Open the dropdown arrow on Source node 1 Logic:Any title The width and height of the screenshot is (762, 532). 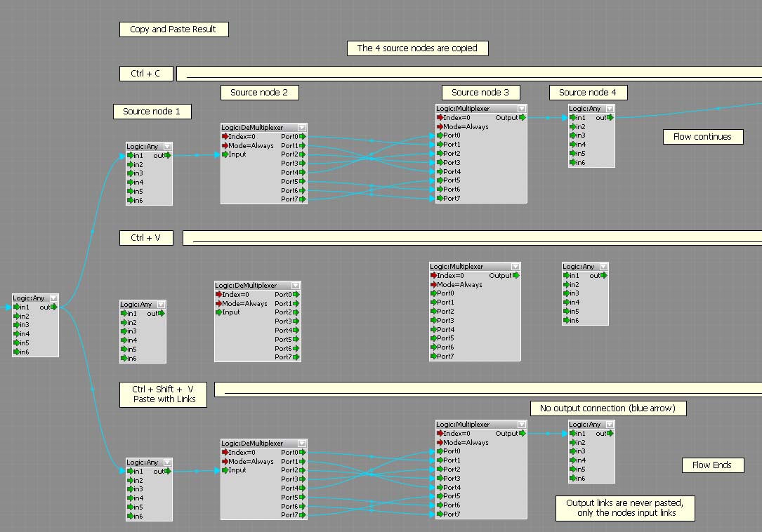point(167,146)
